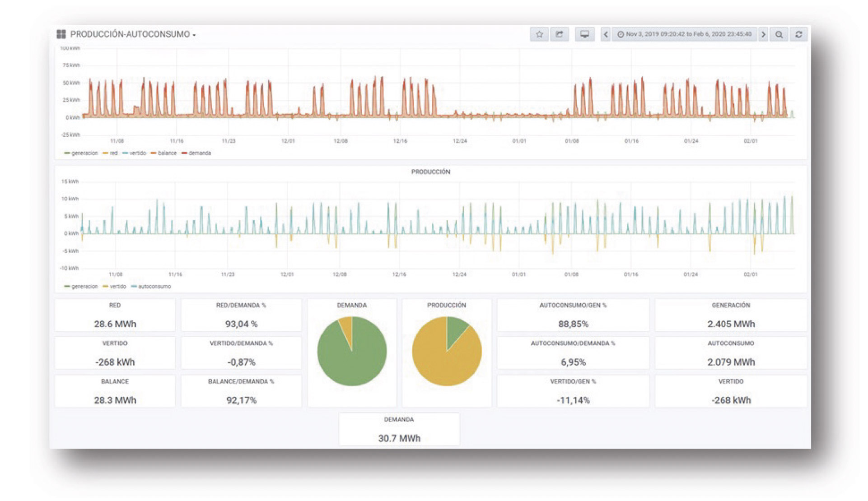Viewport: 868px width, 501px height.
Task: Toggle the demanda series in top legend
Action: click(x=196, y=153)
